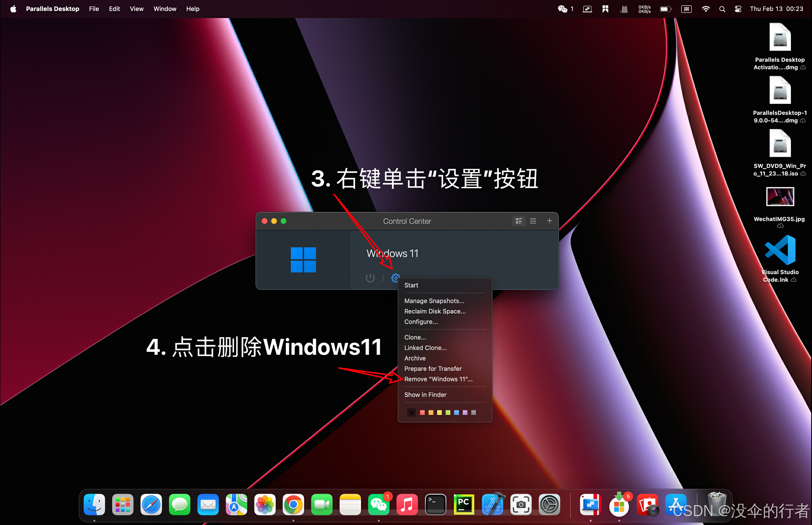812x525 pixels.
Task: Open the File menu
Action: [94, 9]
